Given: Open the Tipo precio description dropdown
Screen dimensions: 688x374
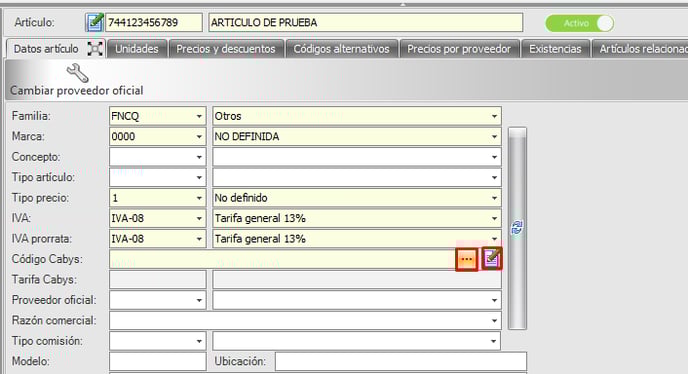Looking at the screenshot, I should [494, 198].
